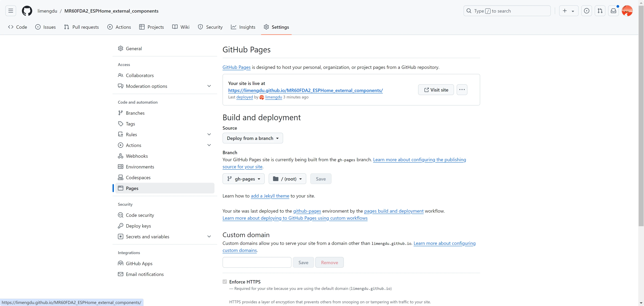Open Webhooks in the settings sidebar
The width and height of the screenshot is (644, 306).
[x=137, y=156]
